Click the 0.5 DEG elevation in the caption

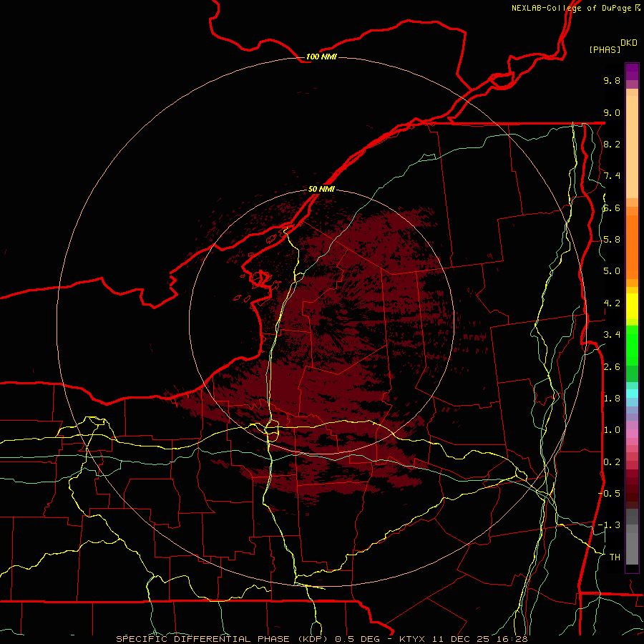coord(357,639)
